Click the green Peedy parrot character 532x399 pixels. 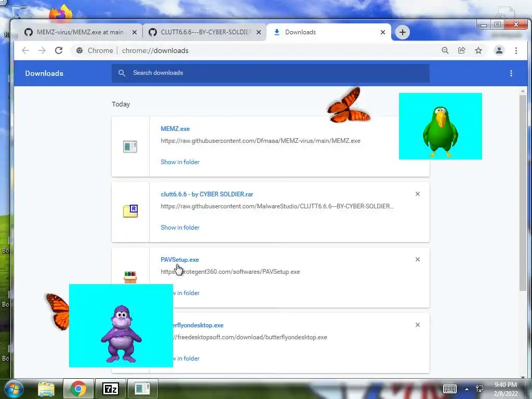(x=440, y=131)
